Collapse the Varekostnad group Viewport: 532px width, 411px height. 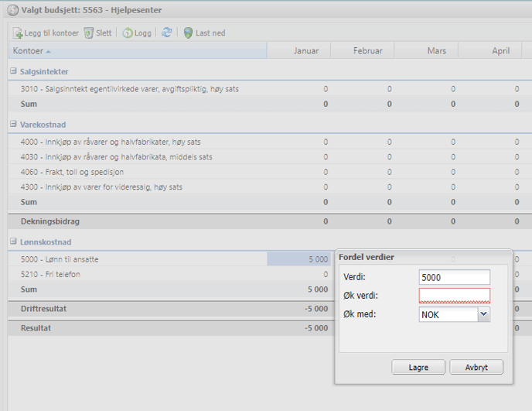pyautogui.click(x=13, y=124)
